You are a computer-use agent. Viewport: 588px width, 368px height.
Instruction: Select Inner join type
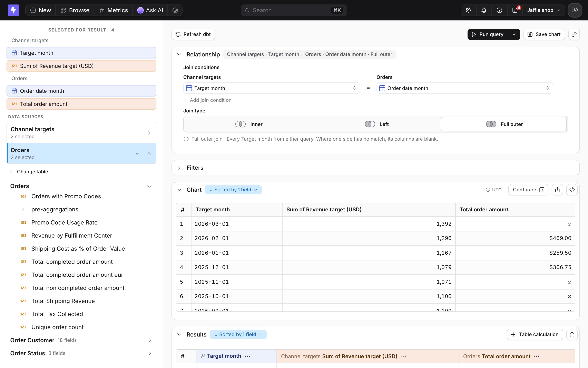(x=249, y=124)
